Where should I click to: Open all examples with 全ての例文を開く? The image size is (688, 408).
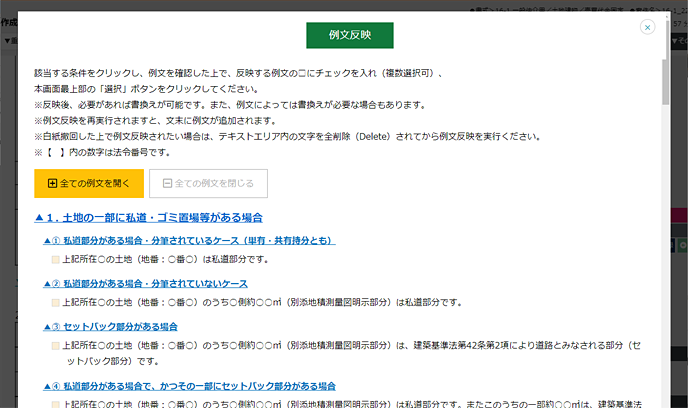[x=89, y=183]
